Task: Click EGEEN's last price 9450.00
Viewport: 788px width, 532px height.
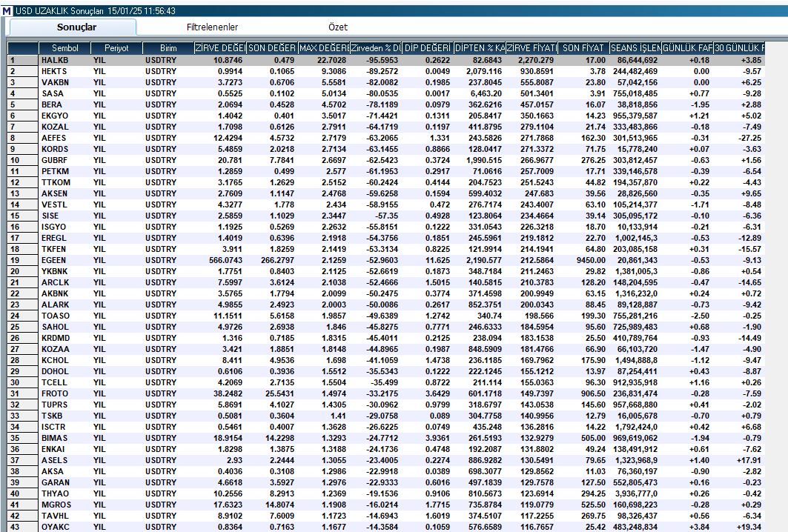Action: 591,260
